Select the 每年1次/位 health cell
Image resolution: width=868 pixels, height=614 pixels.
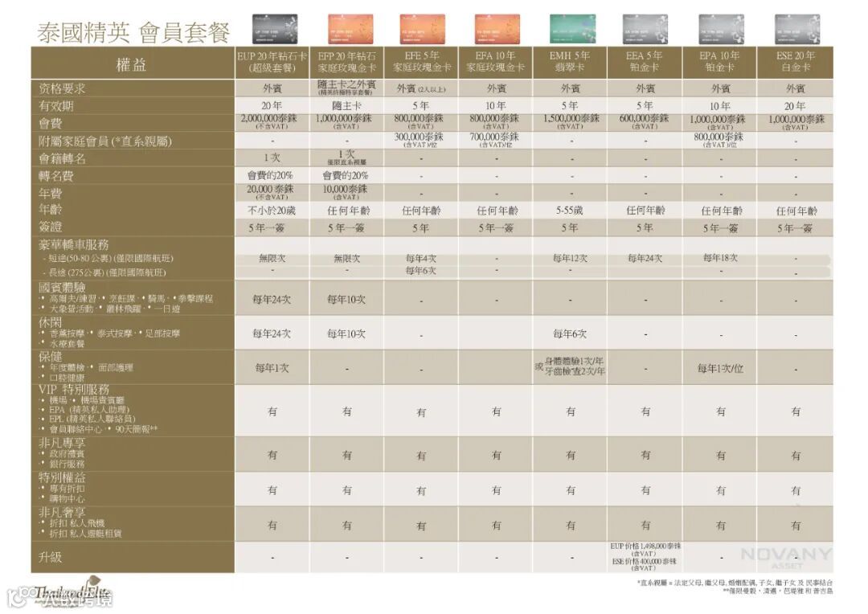(x=719, y=368)
